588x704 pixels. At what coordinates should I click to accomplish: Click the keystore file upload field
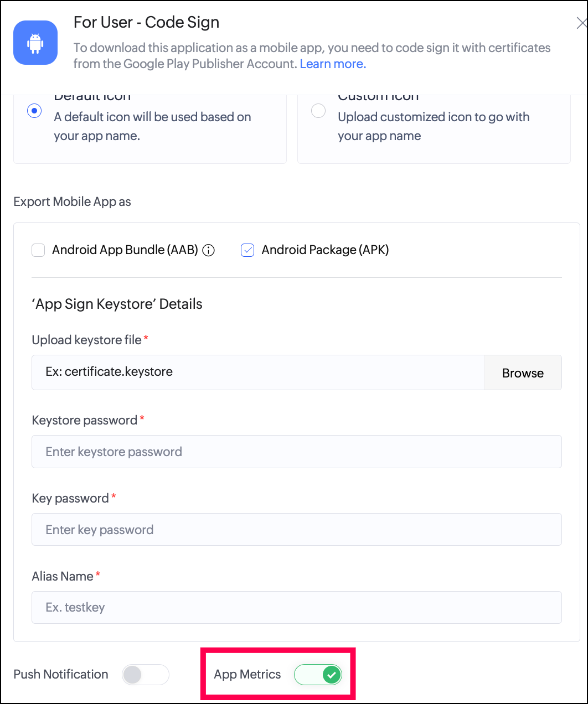tap(258, 372)
